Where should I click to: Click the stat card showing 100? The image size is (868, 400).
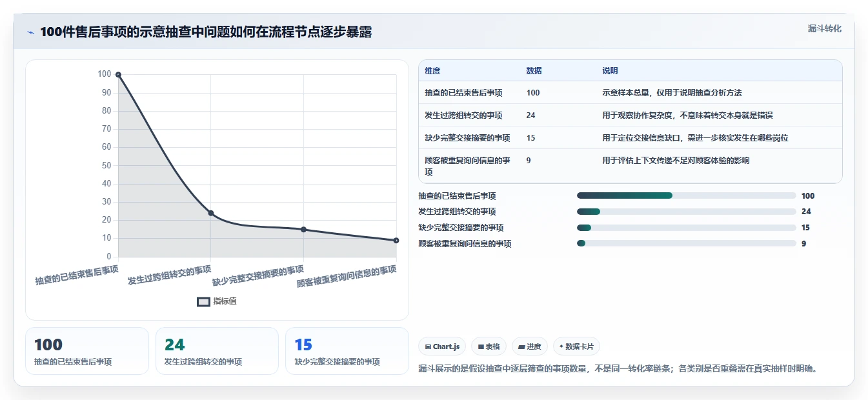(x=87, y=351)
